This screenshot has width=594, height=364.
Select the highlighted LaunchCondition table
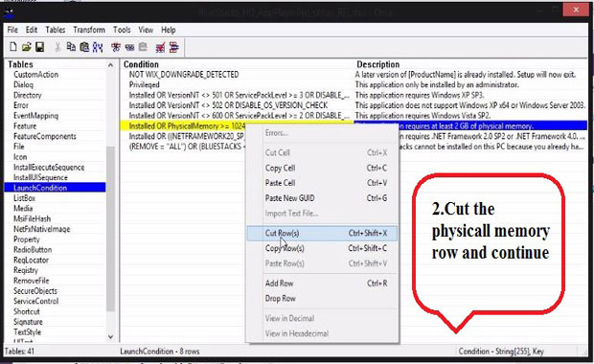click(55, 188)
